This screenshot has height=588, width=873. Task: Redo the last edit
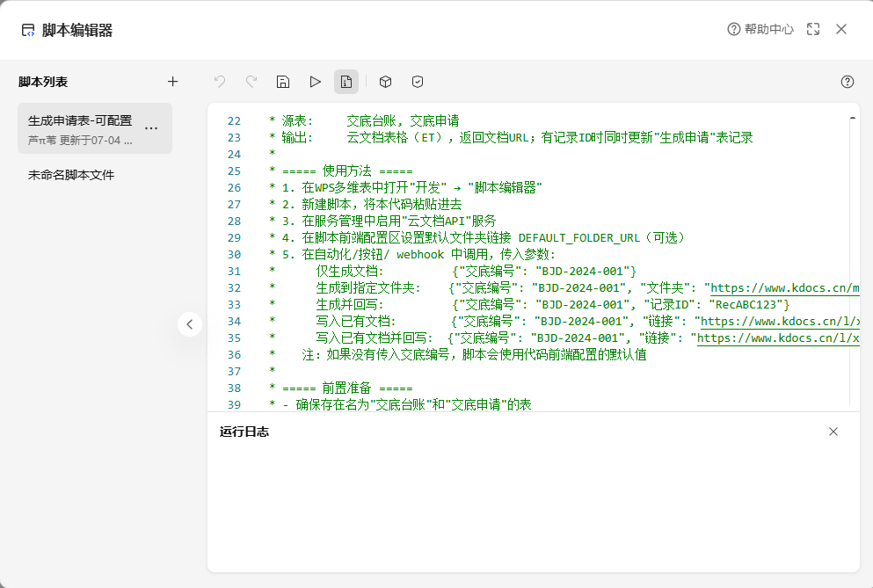coord(251,82)
